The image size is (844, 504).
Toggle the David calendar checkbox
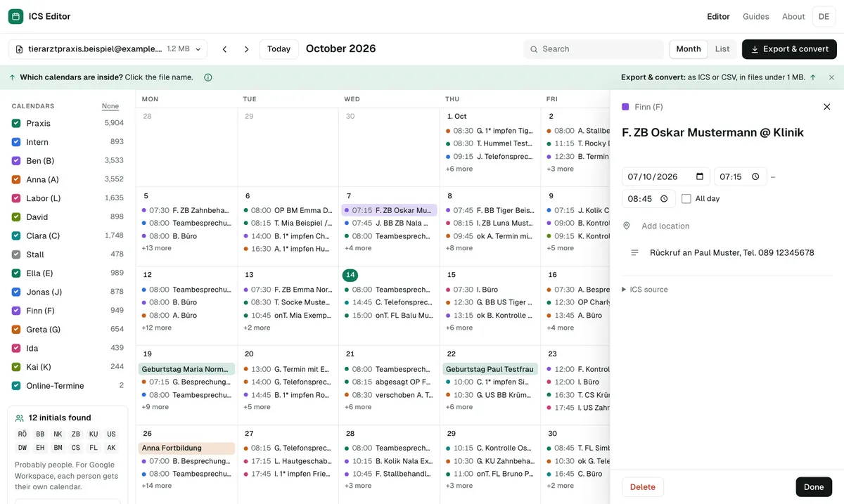(16, 217)
